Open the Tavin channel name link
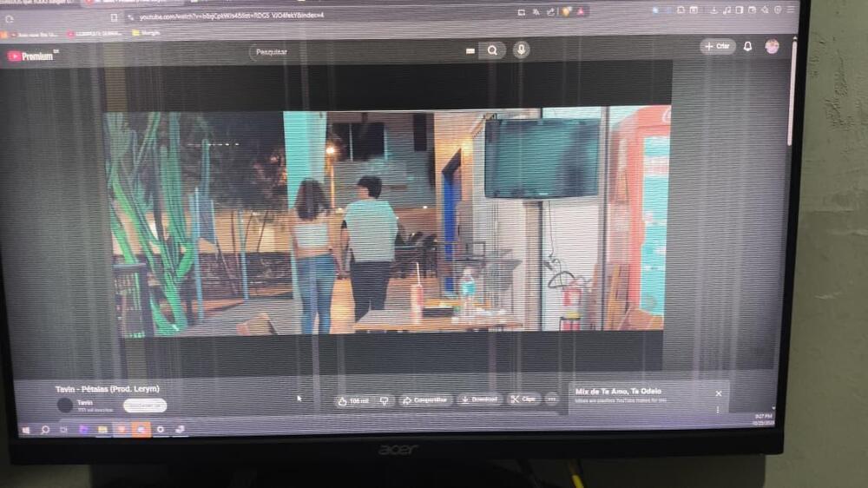The width and height of the screenshot is (868, 488). tap(85, 403)
